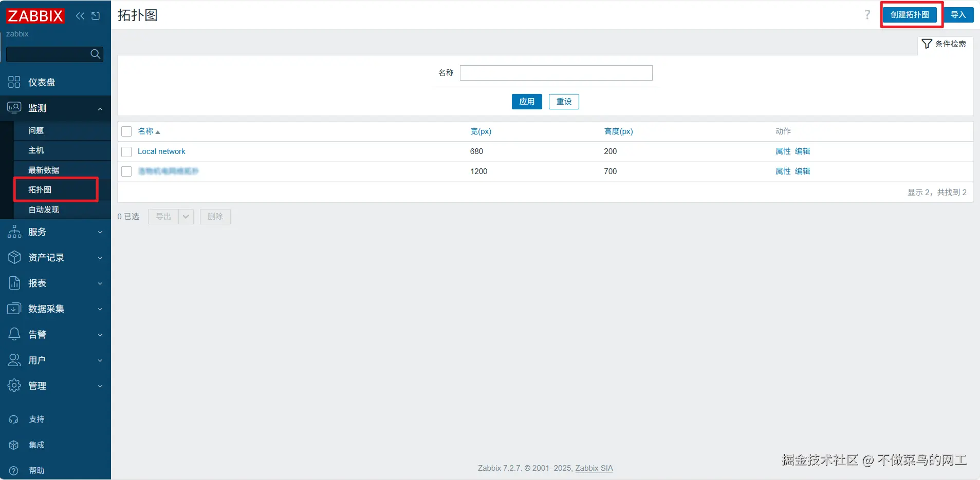Click the 创建拓扑图 button
Image resolution: width=980 pixels, height=480 pixels.
910,15
